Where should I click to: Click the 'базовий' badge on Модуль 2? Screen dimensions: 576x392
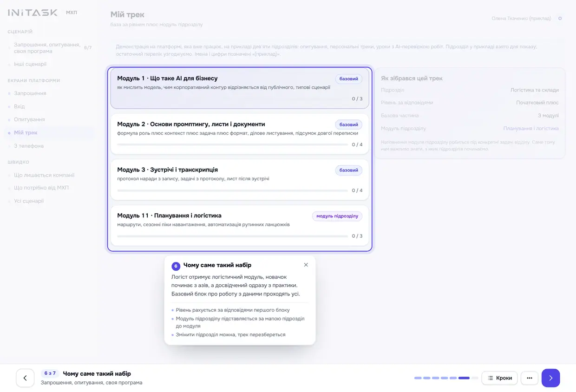tap(349, 124)
